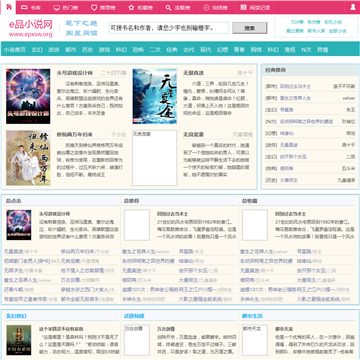Click the 修仙两万年归来 title beside its cover
This screenshot has width=360, height=360.
(75, 135)
